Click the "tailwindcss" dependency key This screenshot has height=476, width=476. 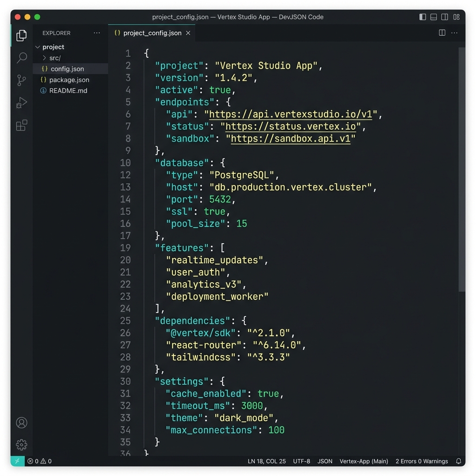[201, 357]
